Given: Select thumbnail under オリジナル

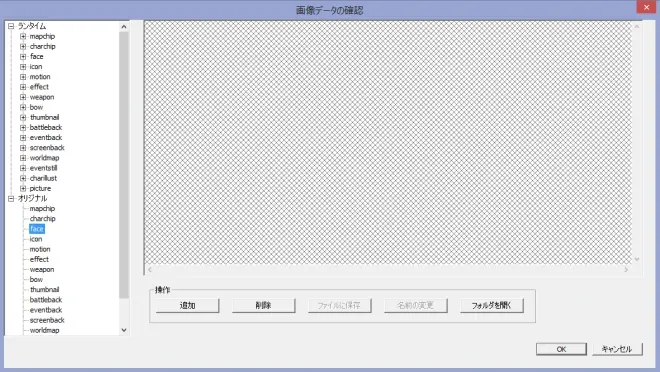Looking at the screenshot, I should (x=44, y=290).
